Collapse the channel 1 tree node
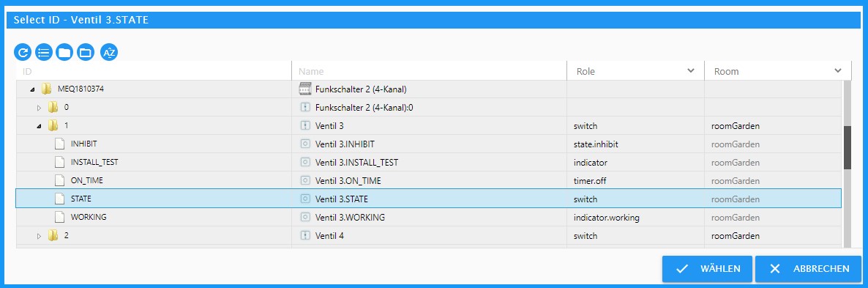The width and height of the screenshot is (868, 288). click(x=40, y=126)
